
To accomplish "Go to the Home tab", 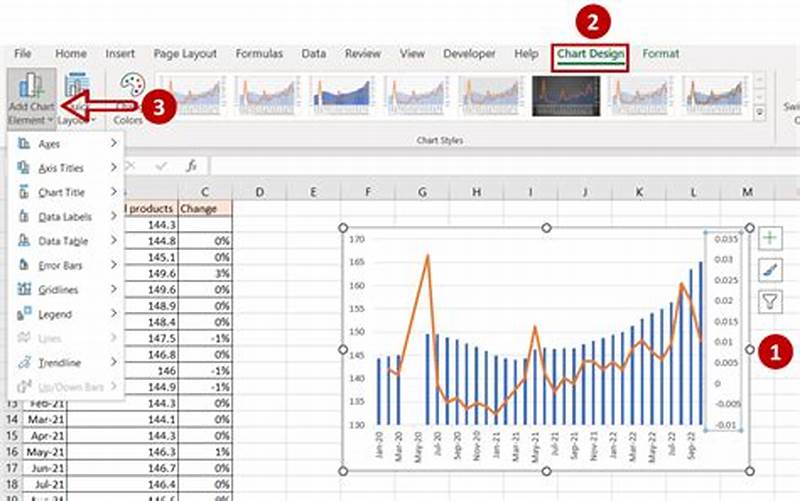I will (x=70, y=54).
